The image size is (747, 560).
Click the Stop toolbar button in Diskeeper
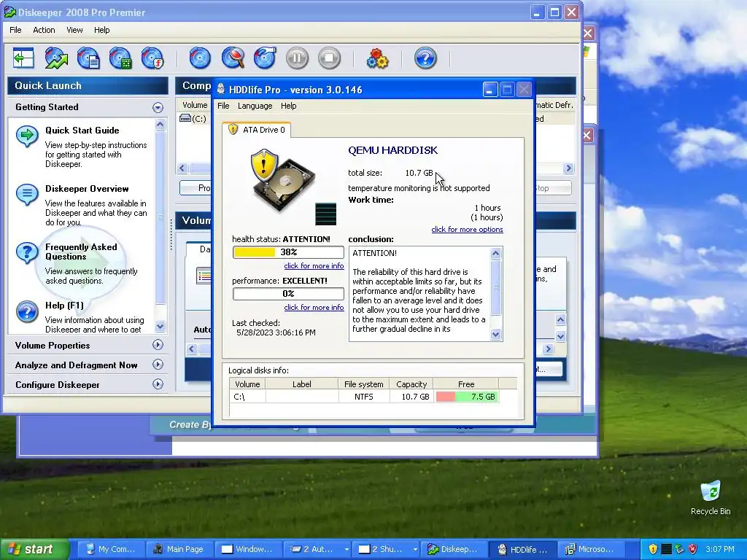pyautogui.click(x=329, y=58)
